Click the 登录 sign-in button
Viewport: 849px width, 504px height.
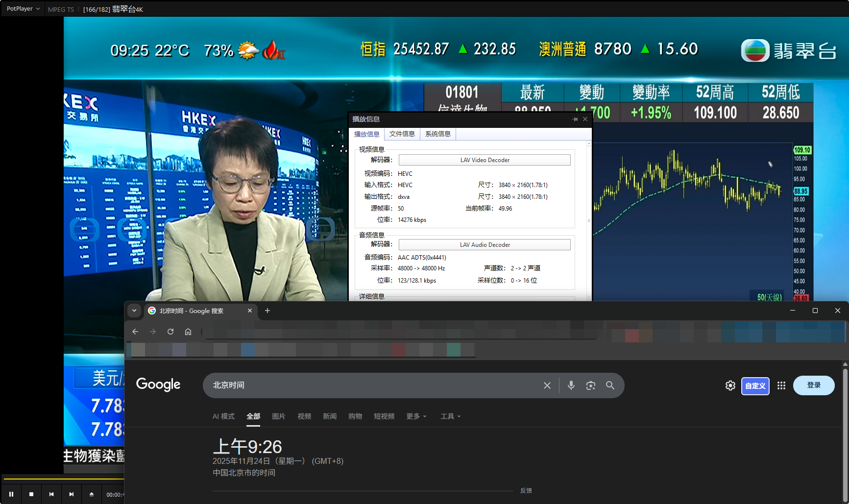(x=813, y=385)
